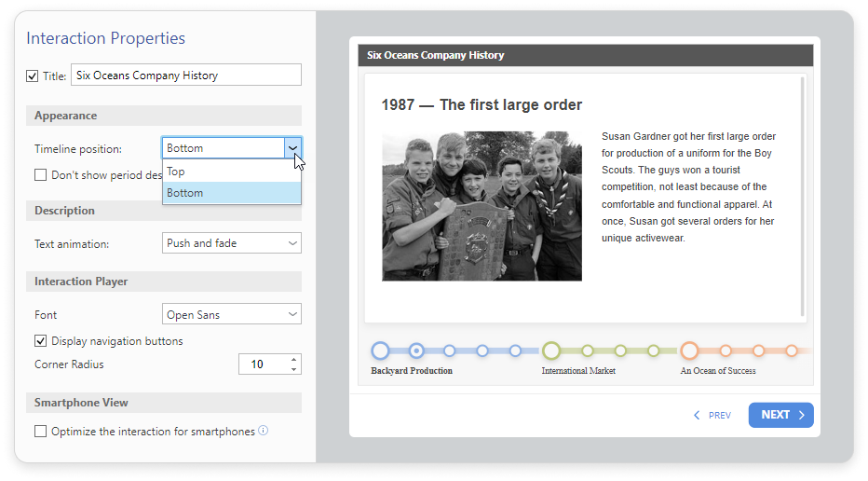Enable Don't show period description checkbox
The width and height of the screenshot is (868, 481).
point(41,174)
